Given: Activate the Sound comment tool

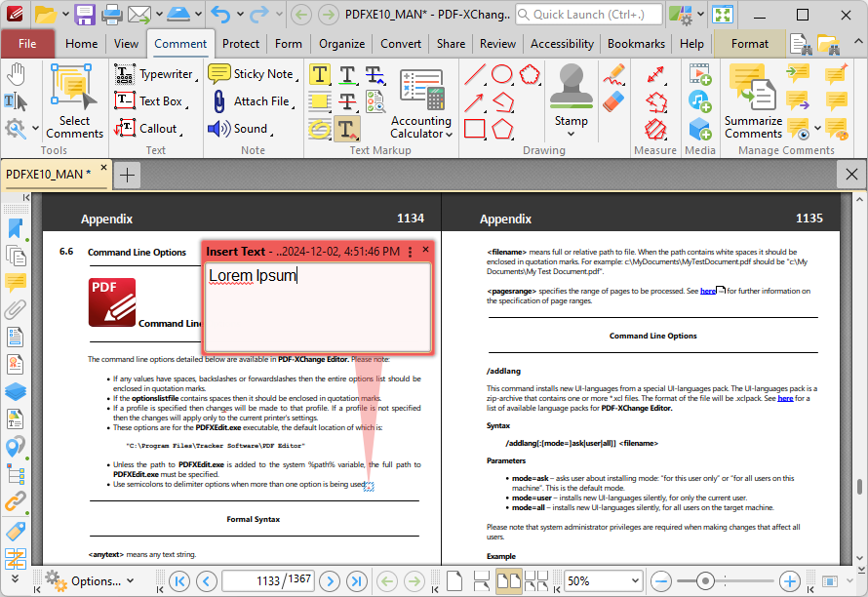Looking at the screenshot, I should point(242,128).
